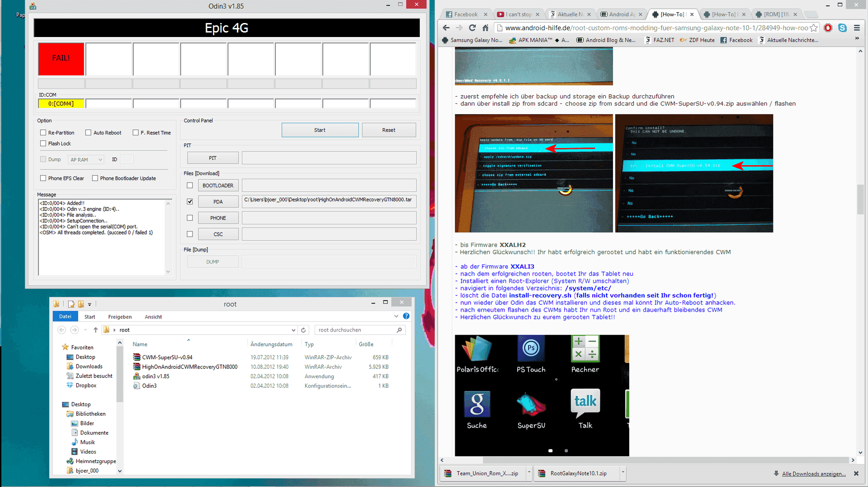Close the active [How-To] tab
Screen dimensions: 868x487
click(x=692, y=14)
